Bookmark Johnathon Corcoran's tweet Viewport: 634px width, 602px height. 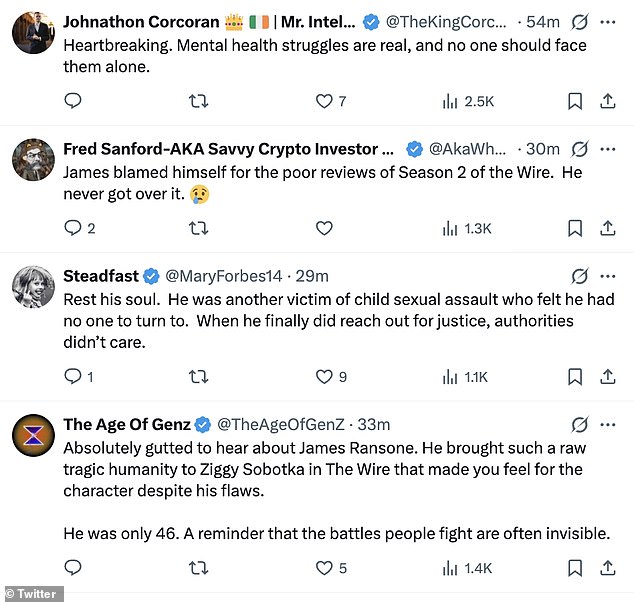click(575, 101)
